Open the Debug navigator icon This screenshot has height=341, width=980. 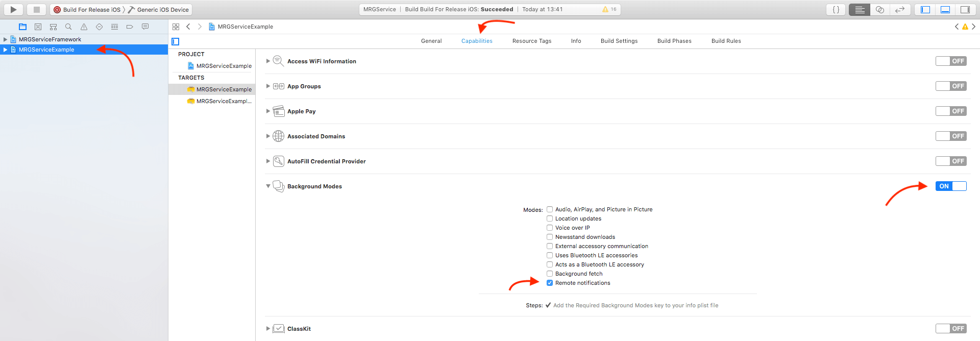click(x=114, y=27)
